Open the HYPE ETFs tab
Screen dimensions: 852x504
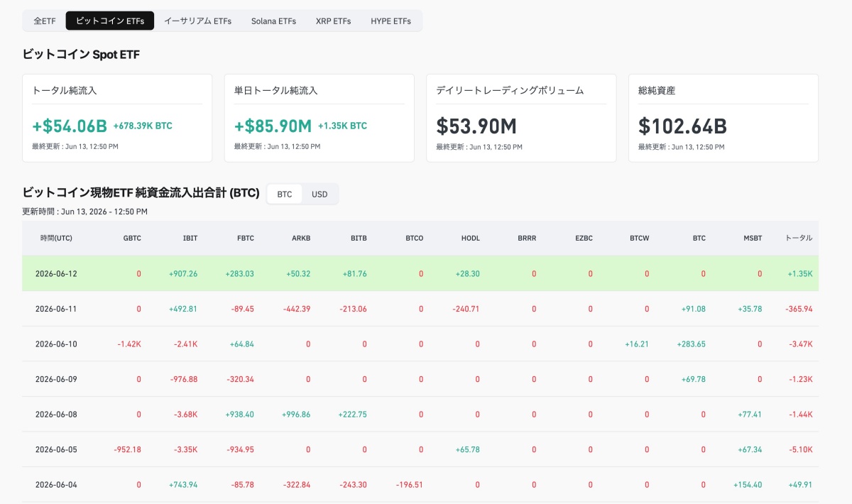click(x=390, y=21)
